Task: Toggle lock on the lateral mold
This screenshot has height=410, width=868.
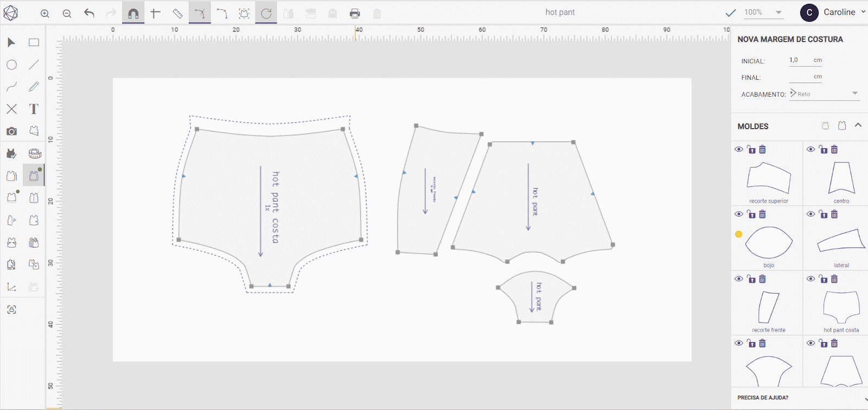Action: coord(823,215)
